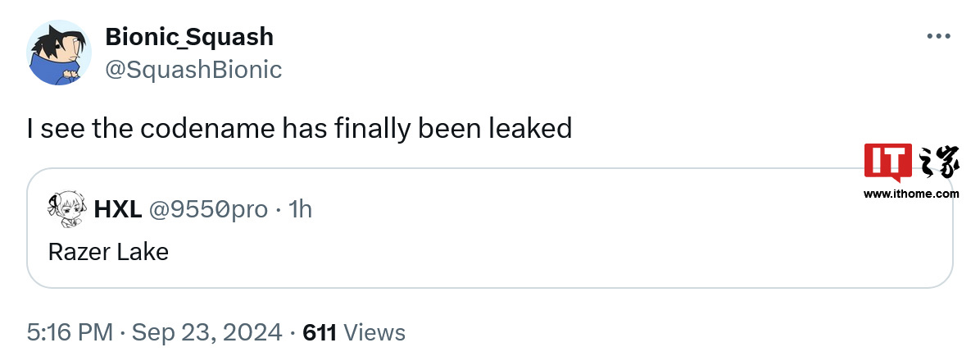980x361 pixels.
Task: Open the Bionic_Squash display name link
Action: (189, 37)
